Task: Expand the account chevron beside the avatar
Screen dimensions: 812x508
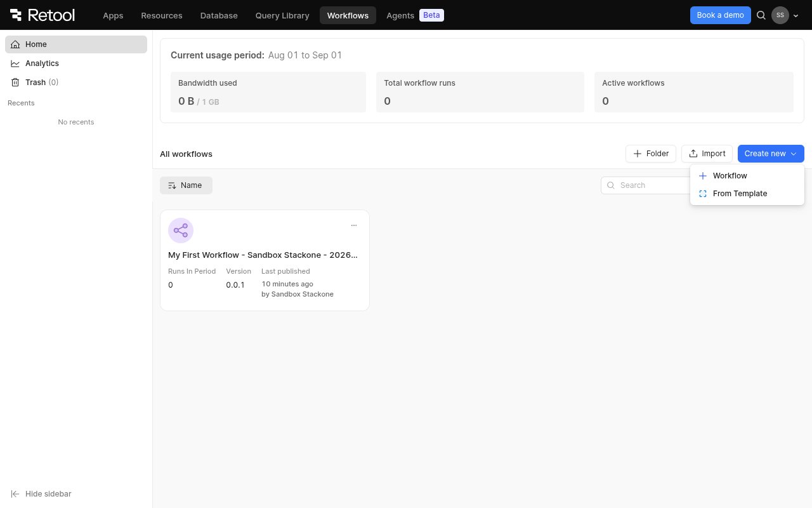Action: (x=796, y=16)
